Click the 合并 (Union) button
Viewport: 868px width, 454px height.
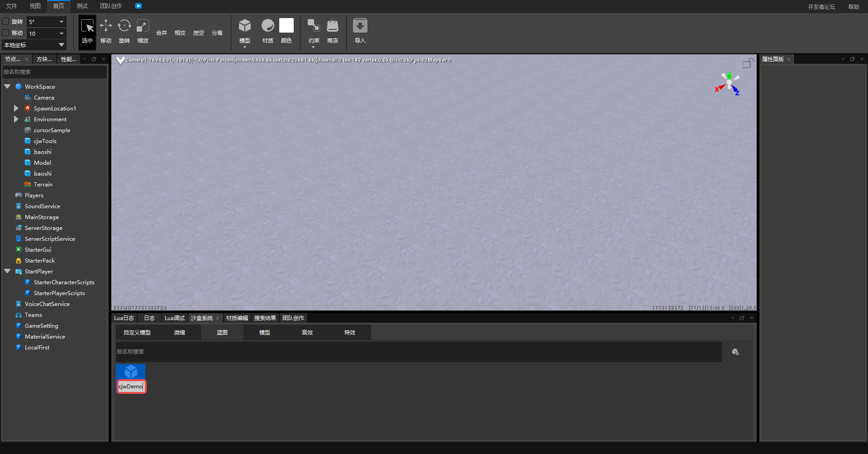162,33
